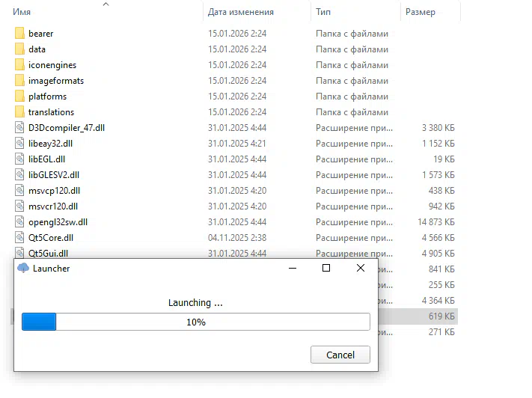Select the libEGL.dll file icon
The height and width of the screenshot is (398, 532).
(x=19, y=159)
